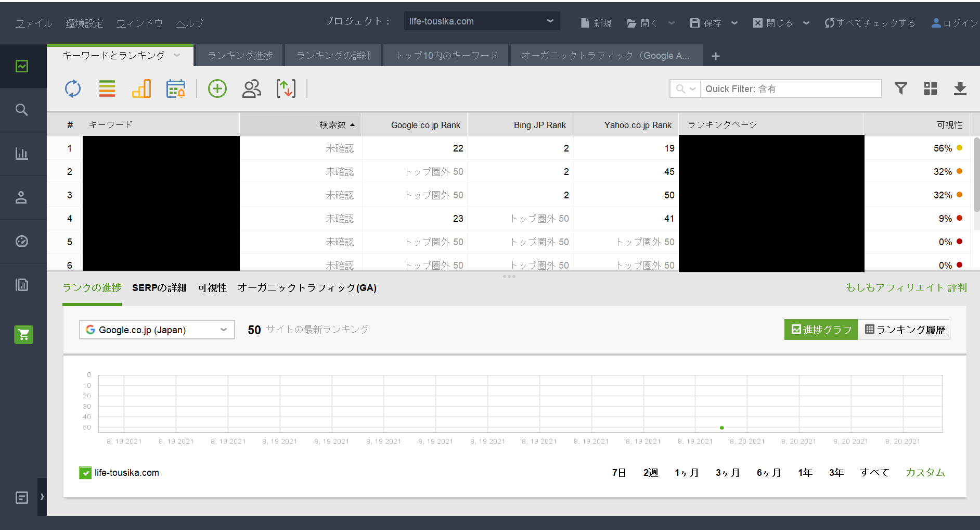Click the Quick Filter input field
The width and height of the screenshot is (980, 530).
[790, 89]
